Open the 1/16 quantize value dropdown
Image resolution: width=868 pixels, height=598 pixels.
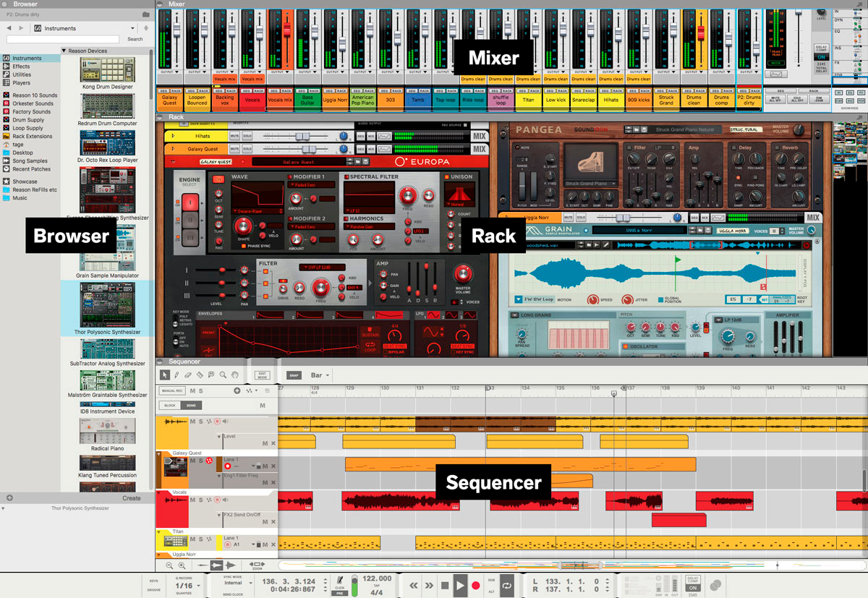(x=184, y=585)
